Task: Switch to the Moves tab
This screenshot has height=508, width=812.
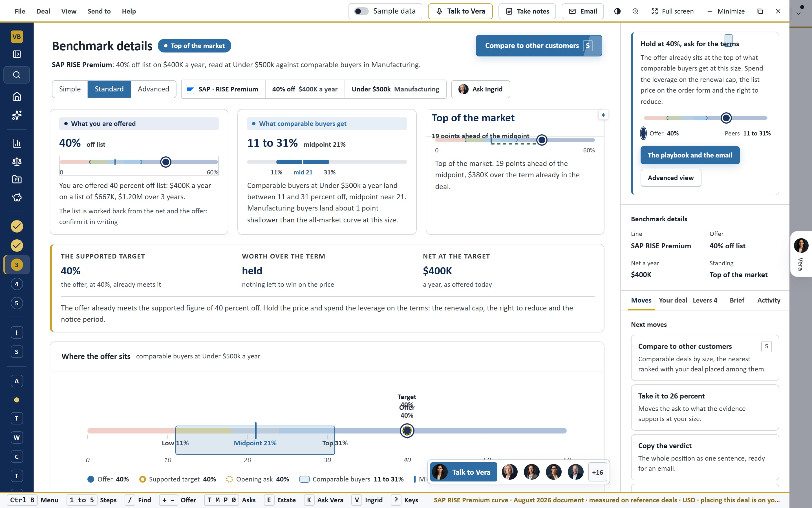Action: tap(641, 300)
